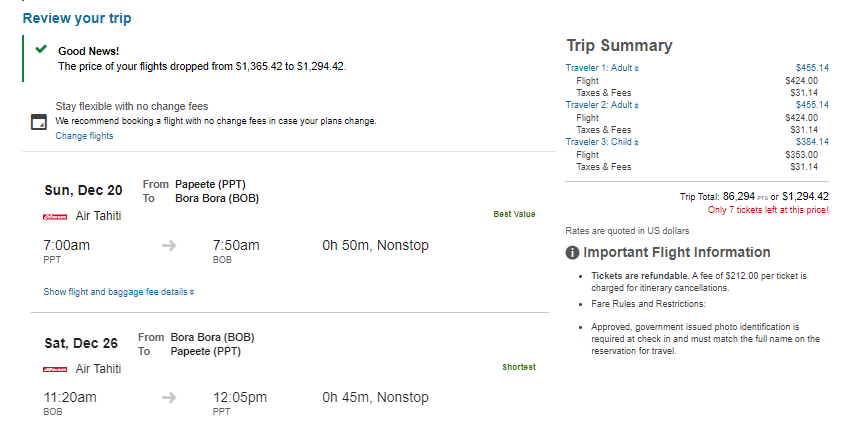The height and width of the screenshot is (430, 864).
Task: Click the Review your trip heading
Action: click(x=77, y=18)
